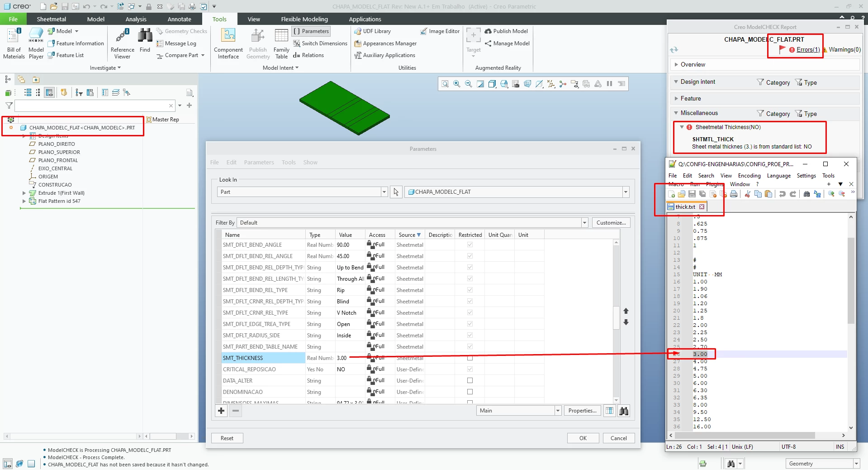This screenshot has width=868, height=470.
Task: Delete parameter with minus button
Action: [x=236, y=411]
